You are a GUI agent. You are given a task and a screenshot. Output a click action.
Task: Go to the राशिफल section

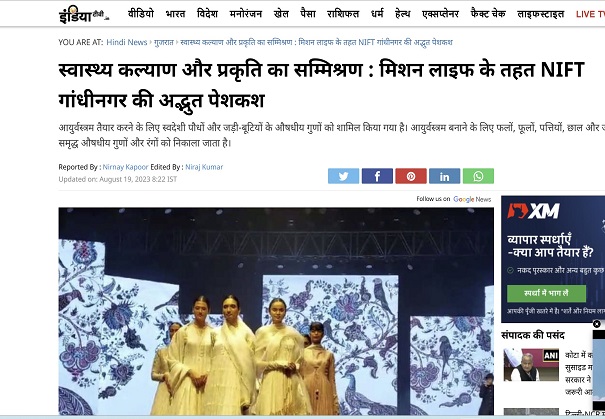[343, 14]
